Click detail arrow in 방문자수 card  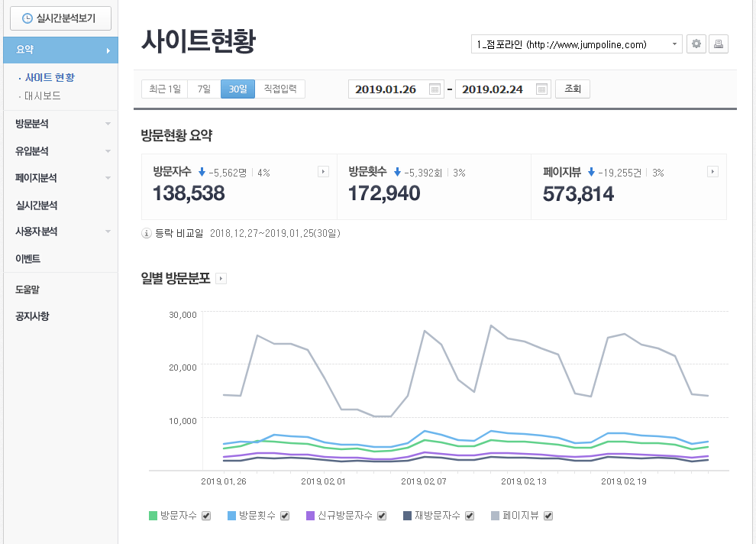click(323, 172)
